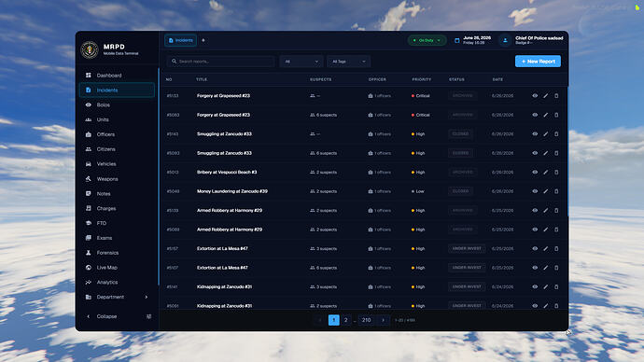Add a new tab with plus button
This screenshot has height=362, width=644.
[203, 40]
